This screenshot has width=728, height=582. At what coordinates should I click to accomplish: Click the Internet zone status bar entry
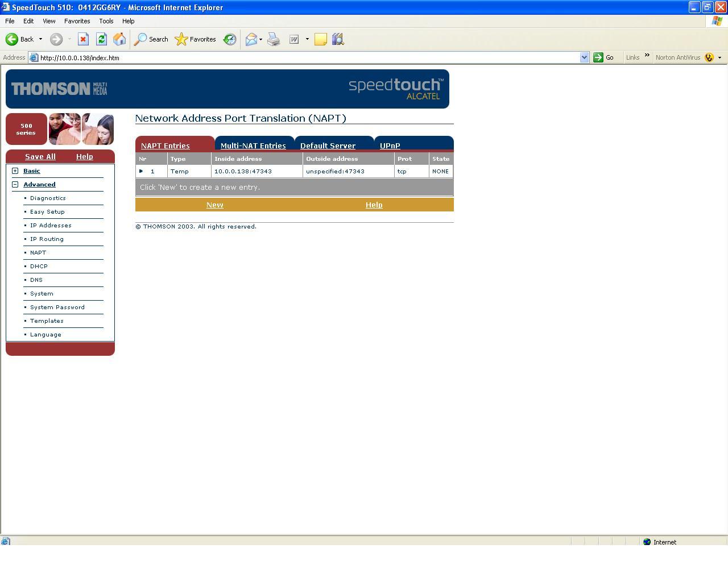[x=660, y=542]
